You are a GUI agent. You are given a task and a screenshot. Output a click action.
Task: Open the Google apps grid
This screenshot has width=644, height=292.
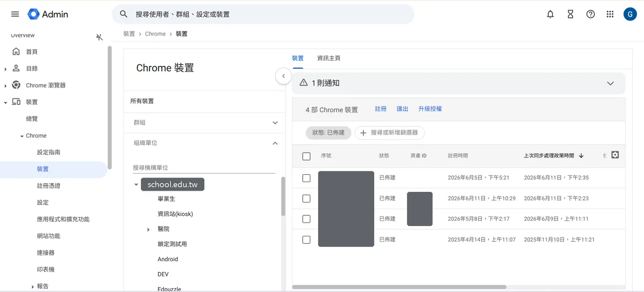pos(610,14)
